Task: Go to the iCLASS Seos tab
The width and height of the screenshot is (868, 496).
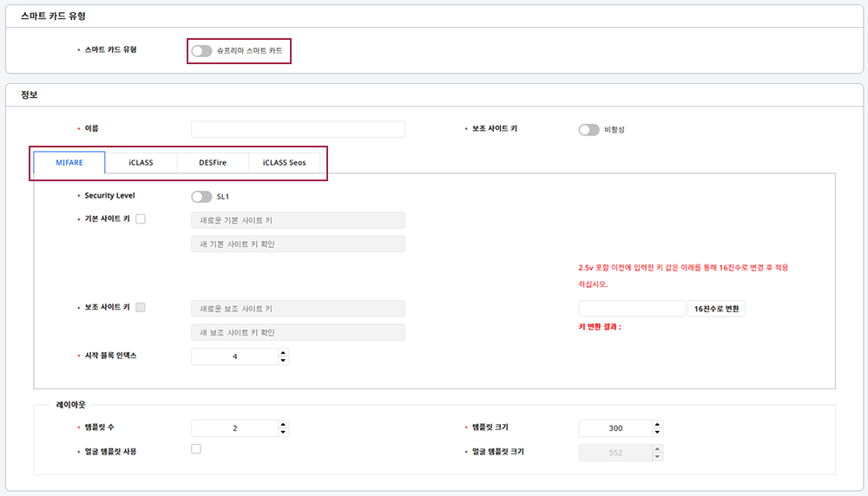Action: tap(284, 163)
